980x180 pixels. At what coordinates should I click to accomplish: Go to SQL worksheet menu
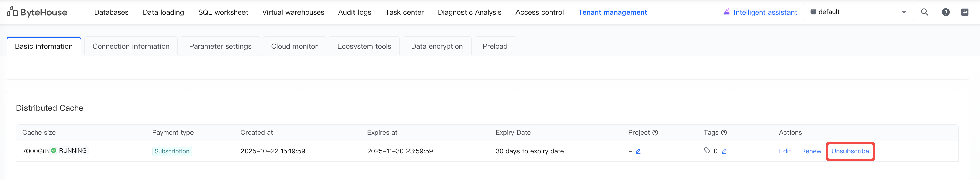[223, 12]
